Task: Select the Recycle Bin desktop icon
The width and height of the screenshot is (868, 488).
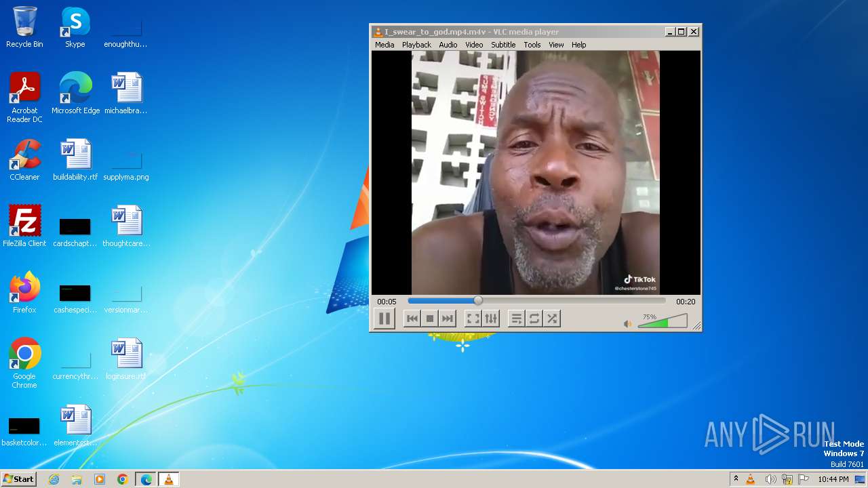Action: pos(24,28)
